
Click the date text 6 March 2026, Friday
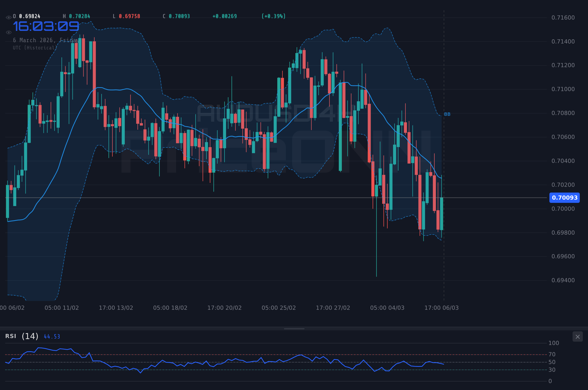click(46, 40)
